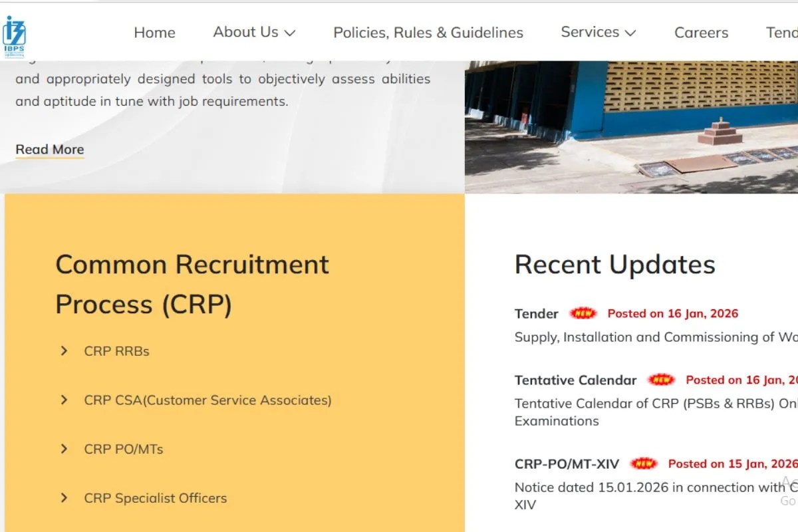Screen dimensions: 798x532
Task: Open the Careers menu item
Action: pos(701,32)
